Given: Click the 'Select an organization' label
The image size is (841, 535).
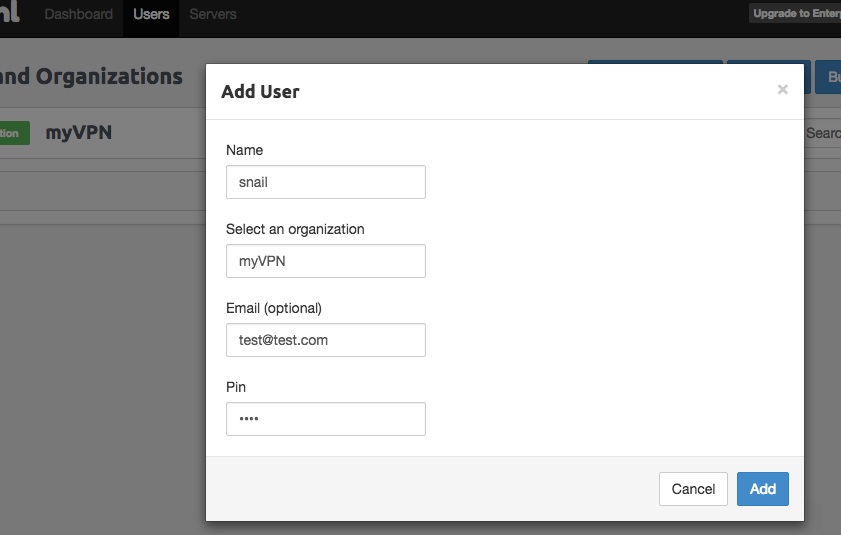Looking at the screenshot, I should (x=295, y=229).
